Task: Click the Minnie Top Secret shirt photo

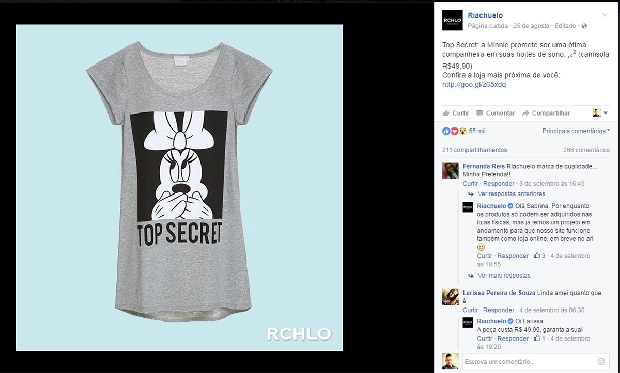Action: [x=180, y=187]
